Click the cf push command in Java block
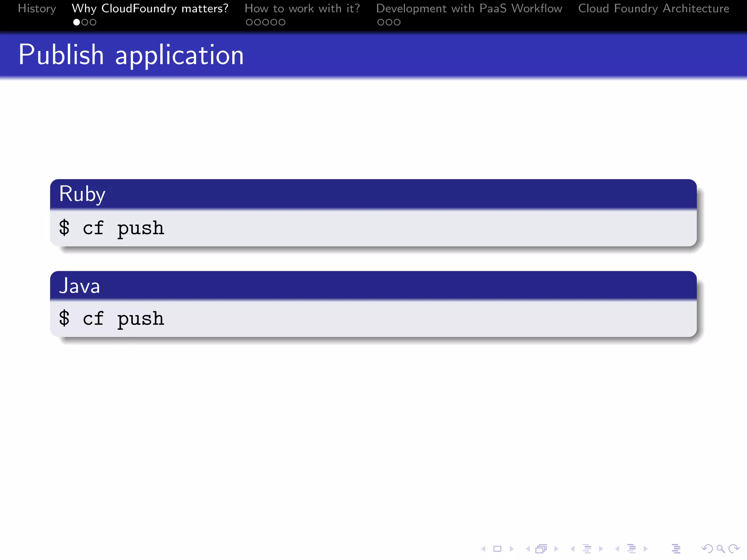Image resolution: width=747 pixels, height=560 pixels. (x=112, y=319)
